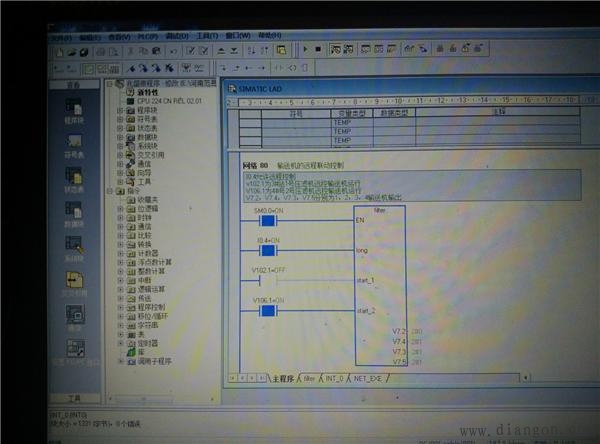
Task: Click the tab scroll-to-first arrow button
Action: click(232, 378)
